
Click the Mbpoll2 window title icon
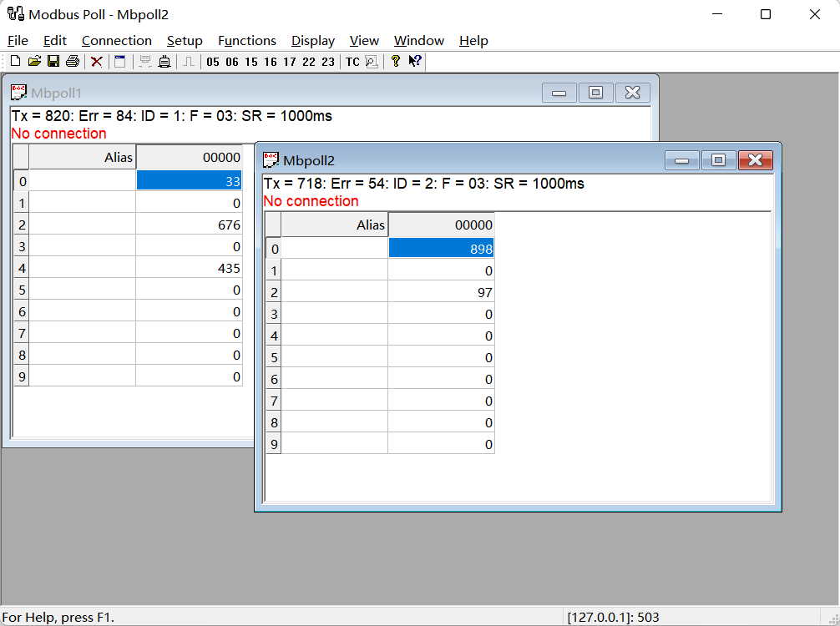coord(271,159)
